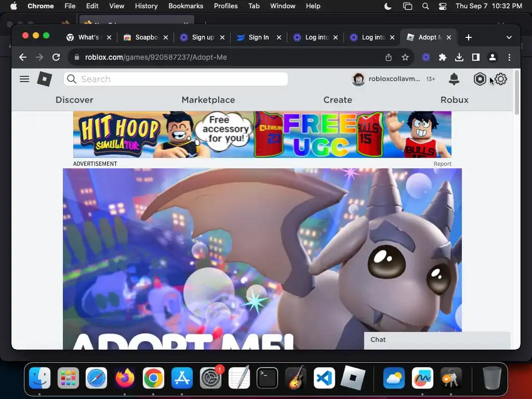Viewport: 532px width, 399px height.
Task: Launch Firefox from the dock
Action: (x=125, y=378)
